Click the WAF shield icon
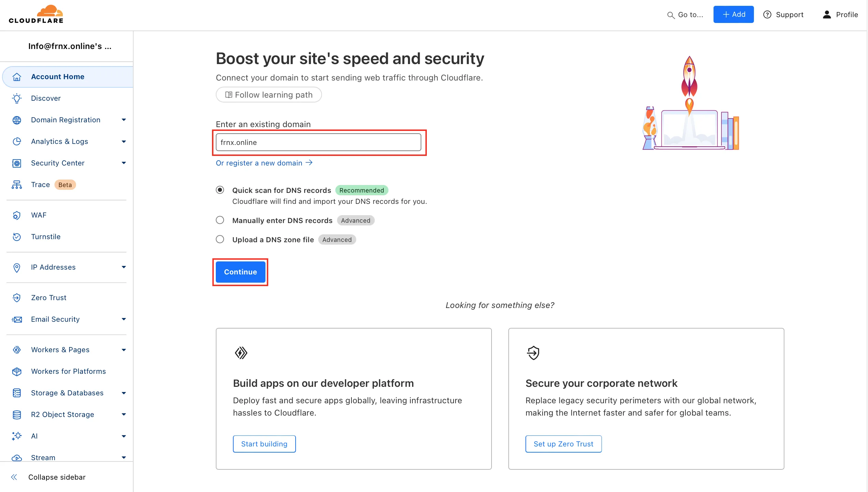This screenshot has width=868, height=492. click(17, 215)
